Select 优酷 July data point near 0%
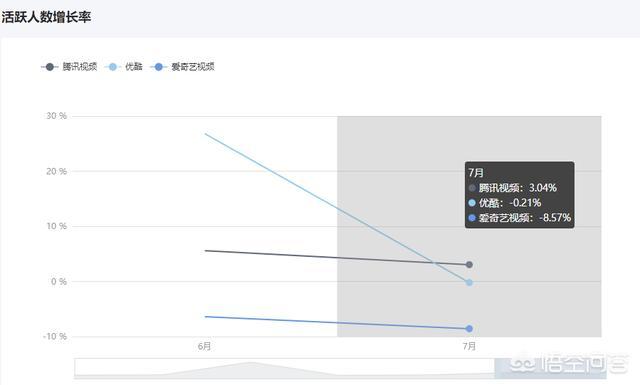 coord(469,282)
